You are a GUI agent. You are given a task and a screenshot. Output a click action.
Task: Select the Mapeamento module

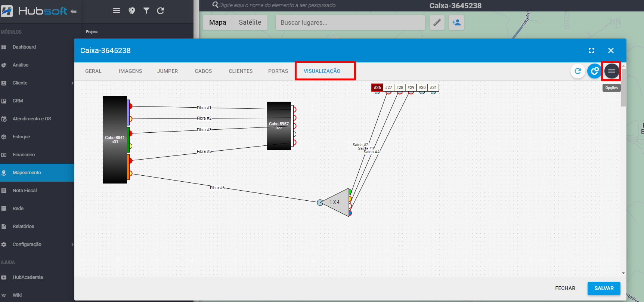37,173
